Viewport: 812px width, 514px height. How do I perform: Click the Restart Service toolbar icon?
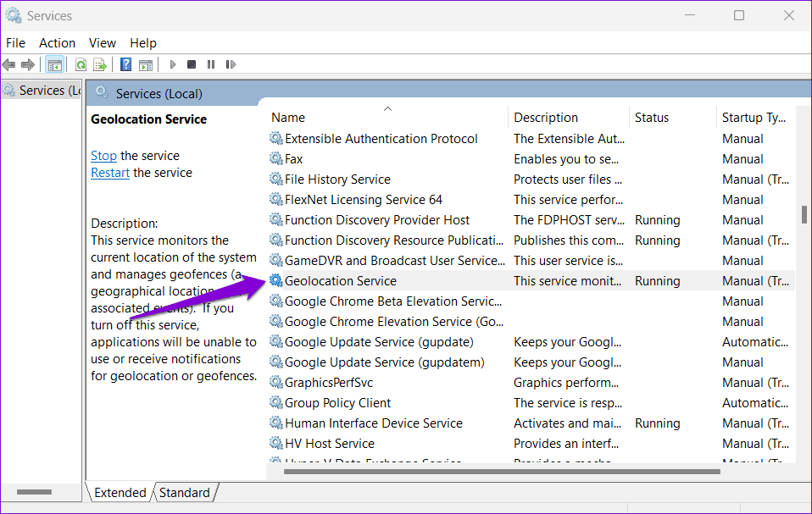(x=231, y=64)
